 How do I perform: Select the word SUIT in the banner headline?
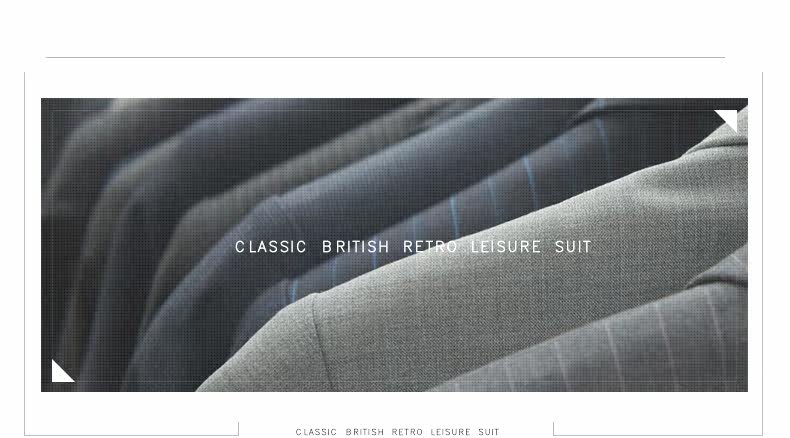pyautogui.click(x=573, y=247)
